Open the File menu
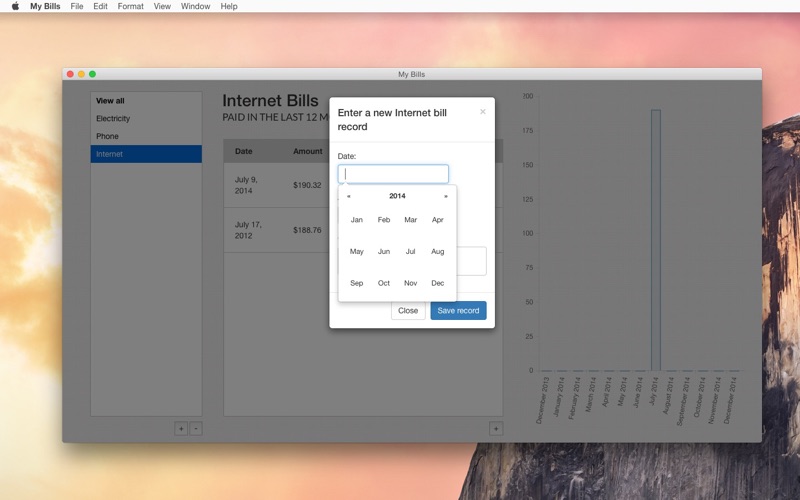Viewport: 800px width, 500px height. point(77,6)
